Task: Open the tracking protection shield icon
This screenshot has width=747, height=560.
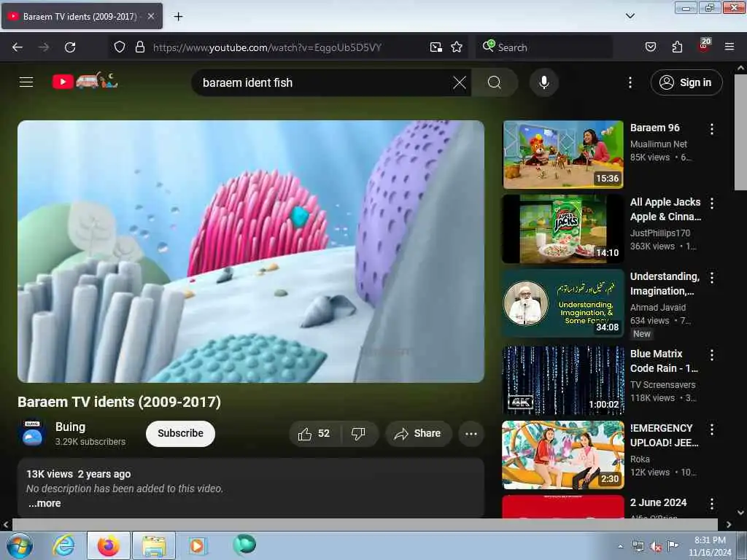Action: coord(120,47)
